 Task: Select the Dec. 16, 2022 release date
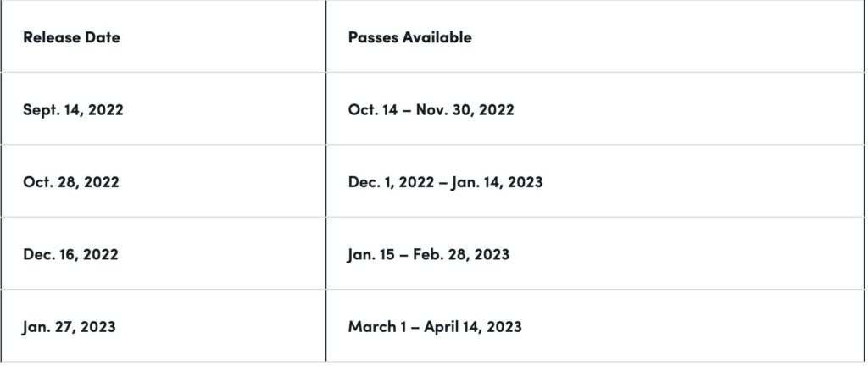pyautogui.click(x=71, y=254)
